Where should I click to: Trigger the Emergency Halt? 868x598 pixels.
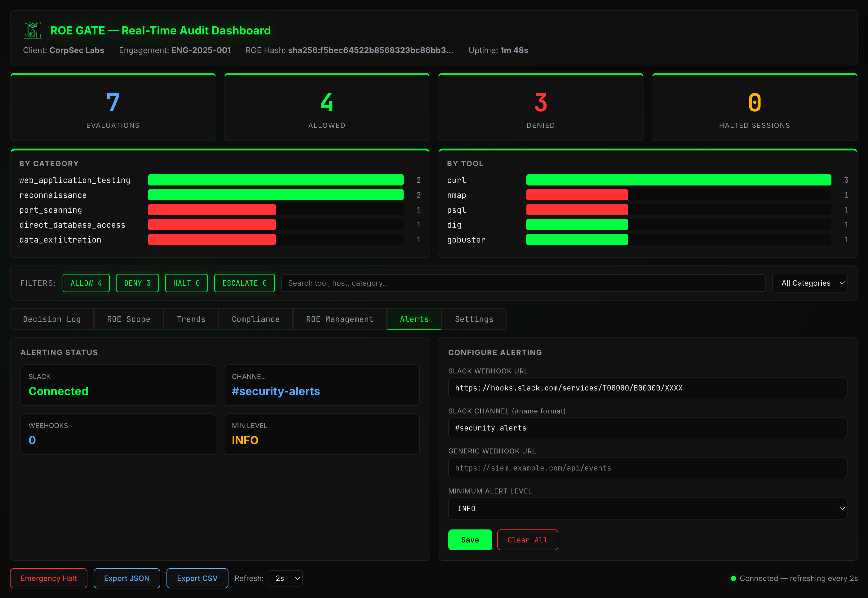point(48,578)
